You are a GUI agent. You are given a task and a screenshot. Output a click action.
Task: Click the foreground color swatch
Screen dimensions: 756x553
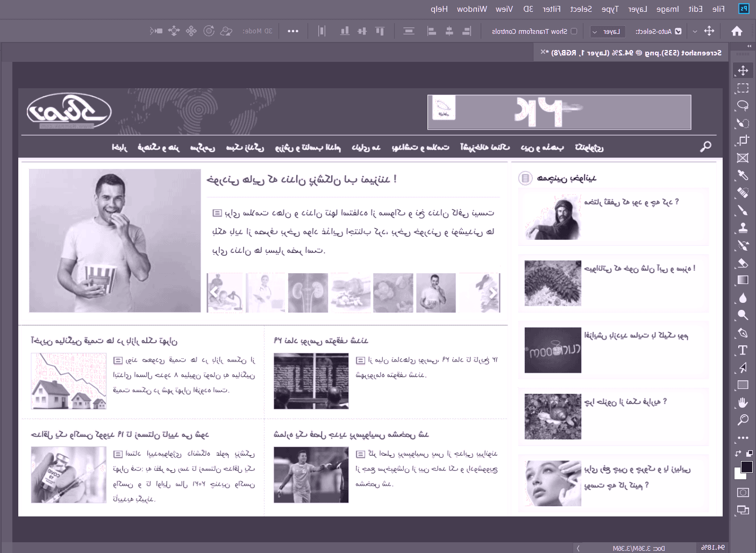[746, 466]
